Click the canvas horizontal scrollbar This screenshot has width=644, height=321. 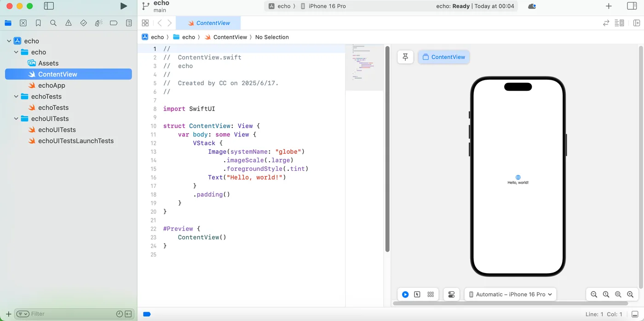(511, 303)
